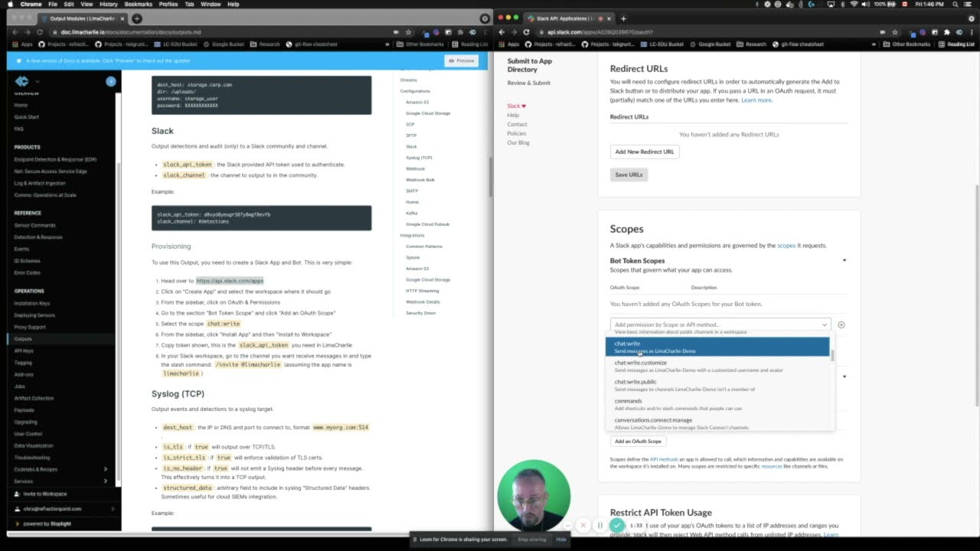Open Quick Start in docs sidebar
The width and height of the screenshot is (980, 551).
[x=26, y=117]
